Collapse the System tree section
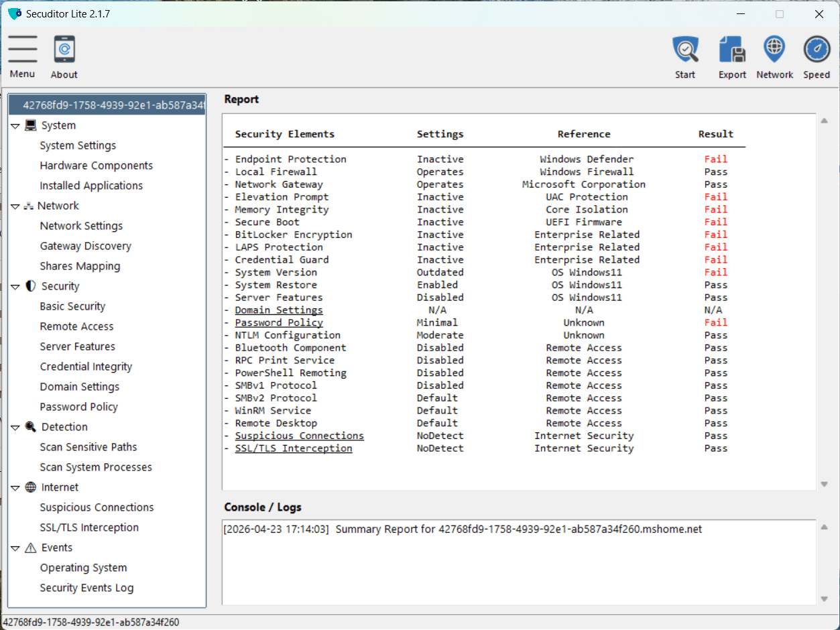The width and height of the screenshot is (840, 630). pos(15,126)
